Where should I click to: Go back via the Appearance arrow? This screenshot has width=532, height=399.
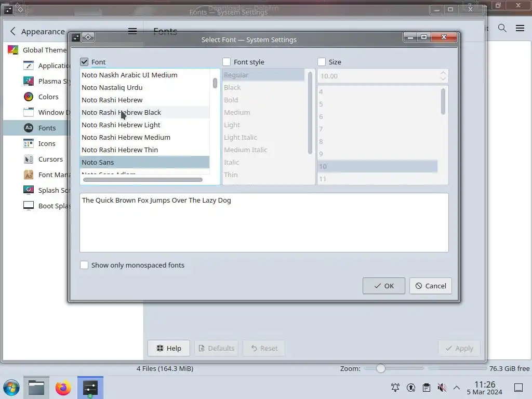tap(13, 31)
